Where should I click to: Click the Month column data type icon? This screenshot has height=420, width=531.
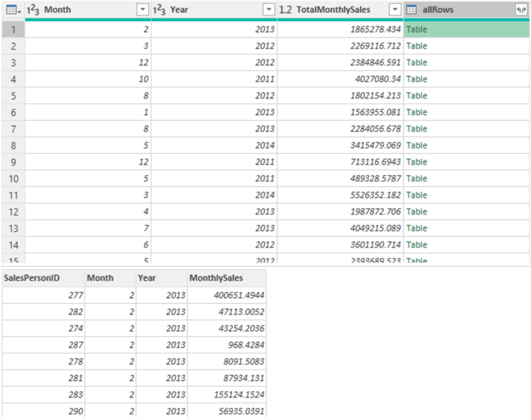coord(34,9)
